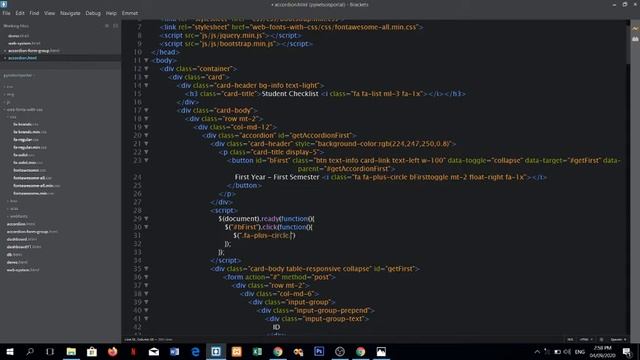Open Task View on the taskbar
Screen dimensions: 640x360
pyautogui.click(x=50, y=351)
